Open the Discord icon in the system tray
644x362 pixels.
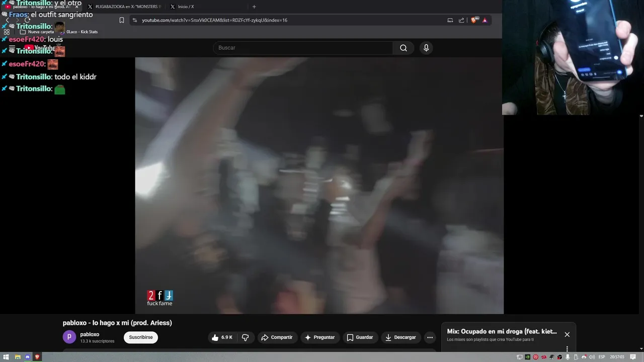584,357
